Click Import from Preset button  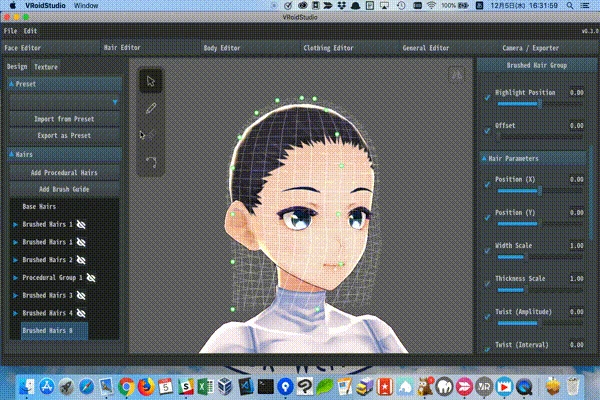[x=64, y=119]
